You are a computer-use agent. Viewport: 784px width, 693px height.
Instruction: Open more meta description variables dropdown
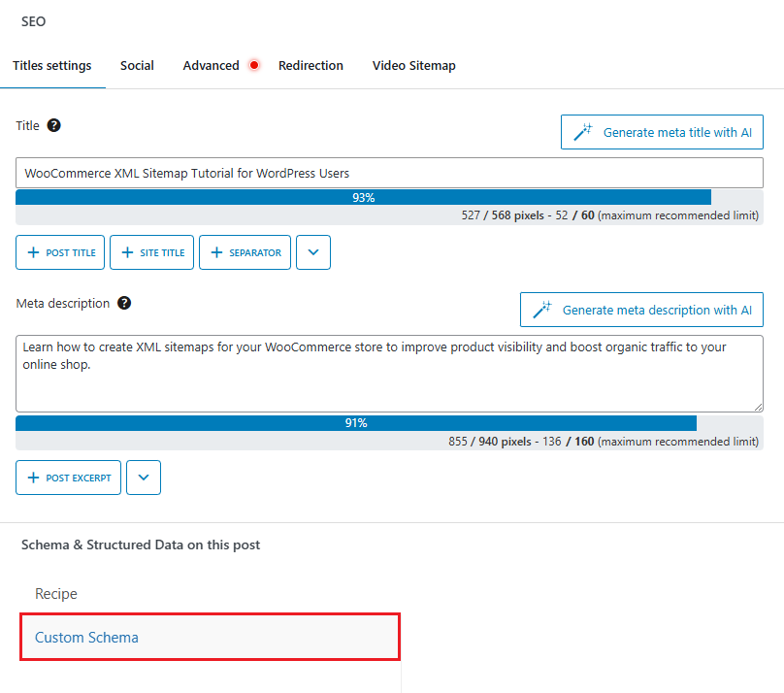point(144,478)
